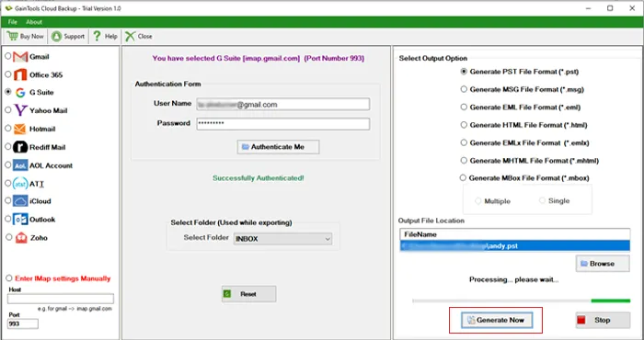Click the GainTools app icon in title bar
Viewport: 644px width, 340px height.
tap(8, 8)
